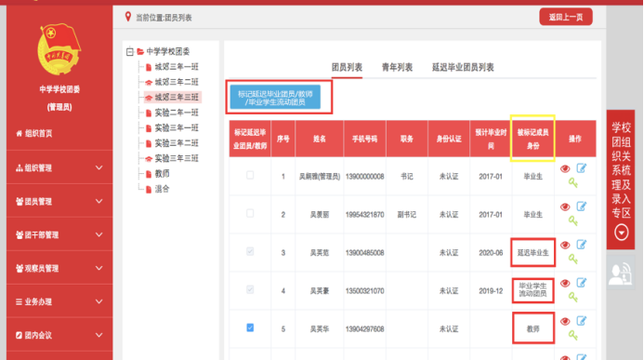
Task: Click the customer service avatar icon
Action: [x=620, y=273]
